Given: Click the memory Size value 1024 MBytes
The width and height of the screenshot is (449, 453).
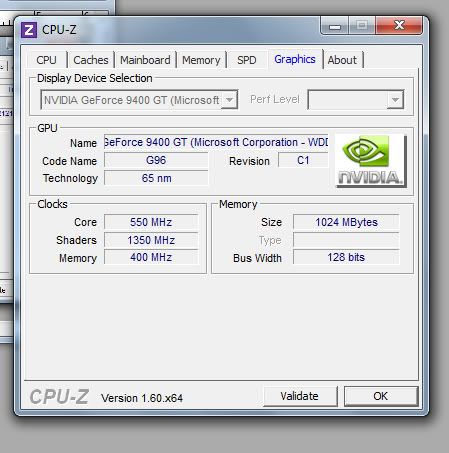Looking at the screenshot, I should [346, 222].
